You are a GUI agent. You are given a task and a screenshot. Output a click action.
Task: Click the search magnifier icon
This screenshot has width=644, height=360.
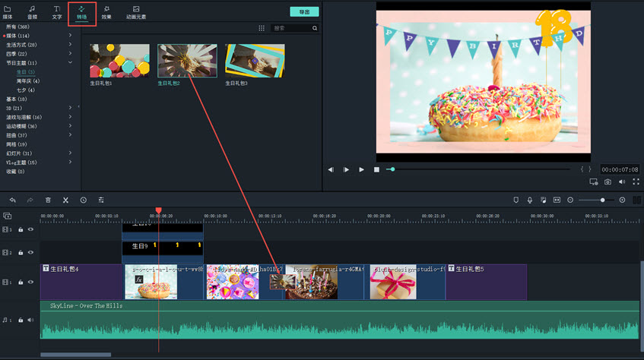(x=315, y=28)
